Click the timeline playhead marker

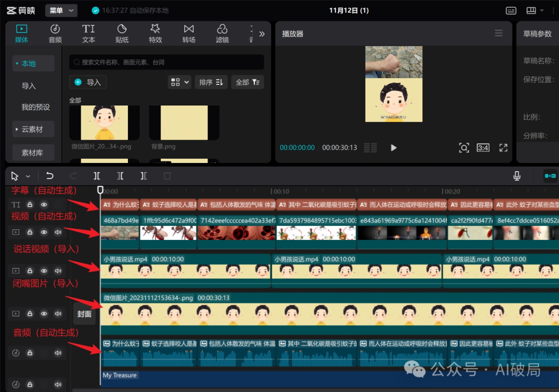tap(100, 190)
